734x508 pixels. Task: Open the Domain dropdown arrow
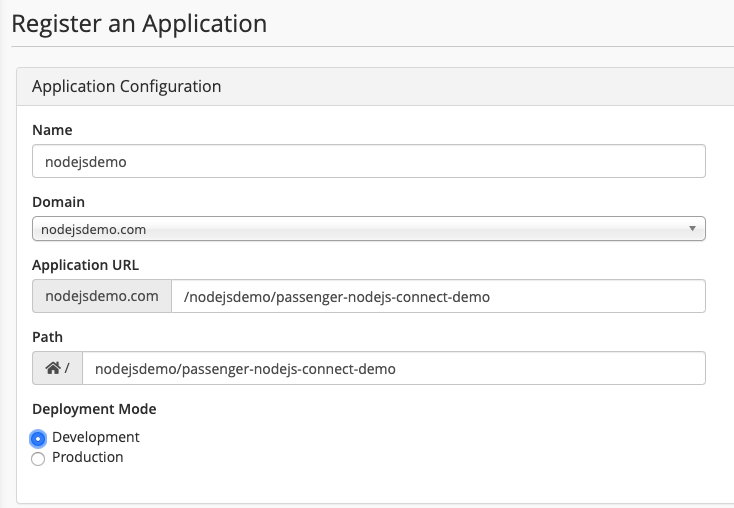pyautogui.click(x=692, y=229)
